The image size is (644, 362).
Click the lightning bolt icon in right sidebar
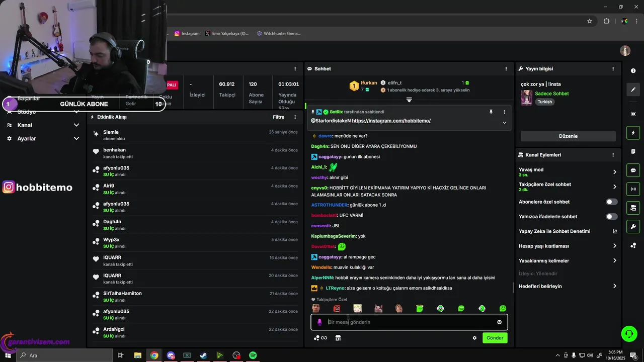633,133
